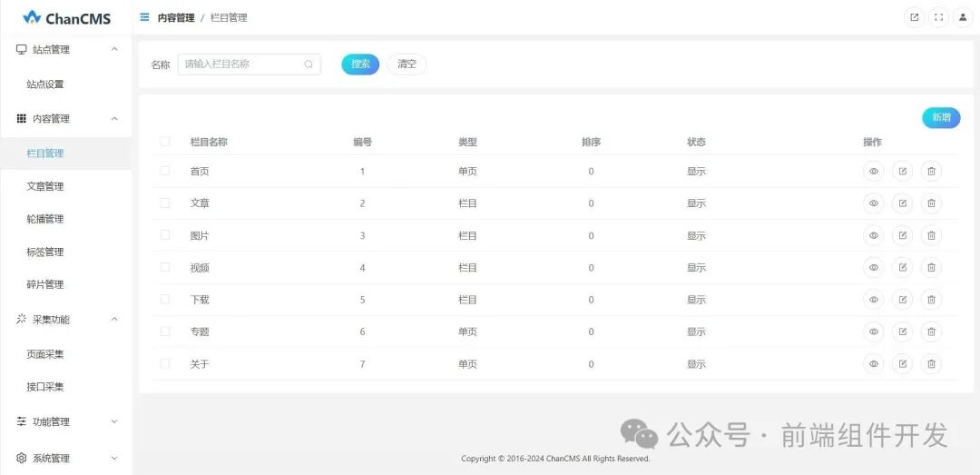Check the 关于 row checkbox
980x475 pixels.
(164, 363)
